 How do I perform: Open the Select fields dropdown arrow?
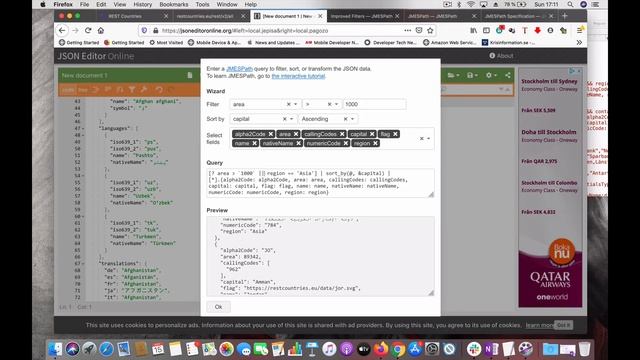coord(429,139)
